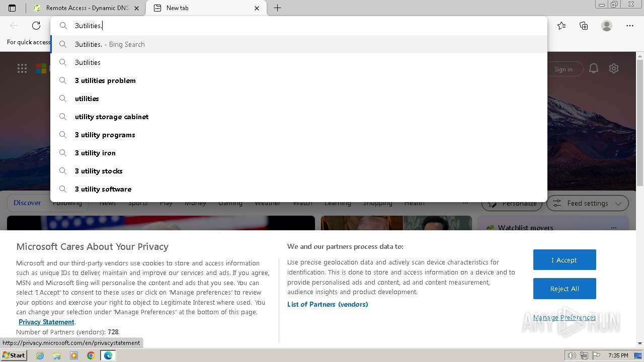
Task: Pick the 'utilities' suggestion
Action: pos(299,99)
